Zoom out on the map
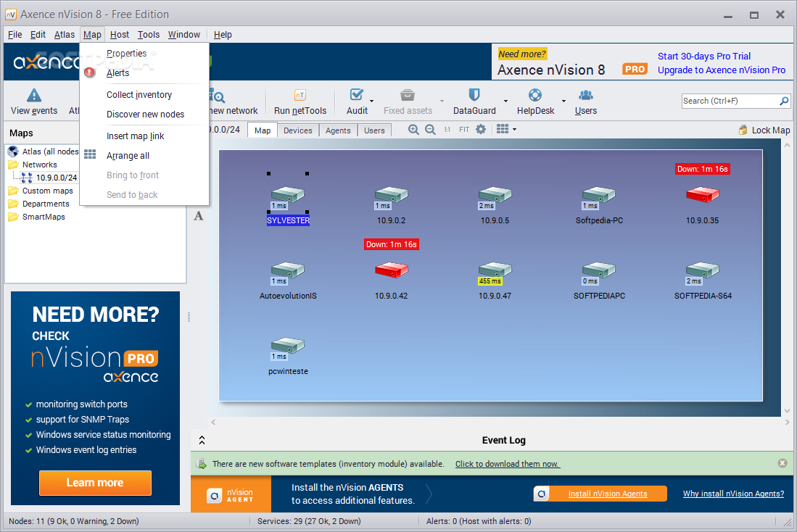797x532 pixels. (430, 130)
